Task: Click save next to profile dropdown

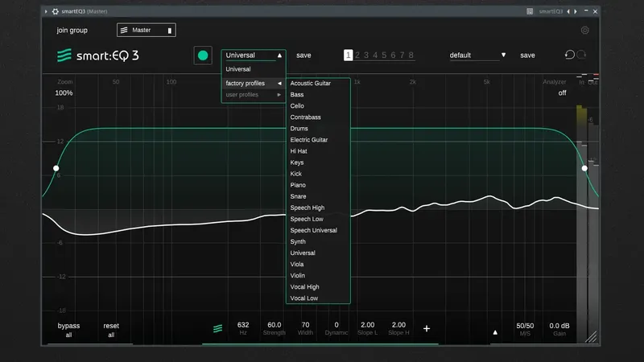Action: pos(303,56)
